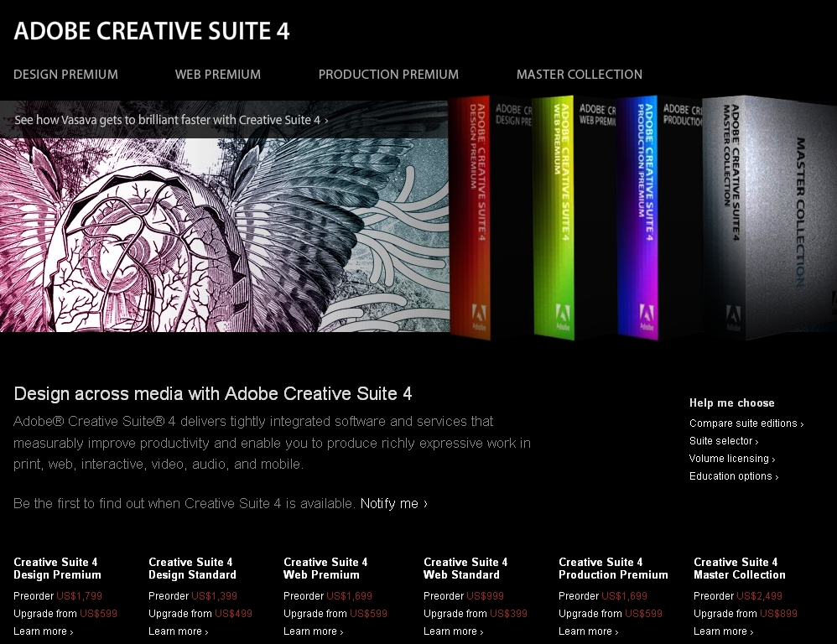837x644 pixels.
Task: Click the Adobe logo on Master Collection box
Action: pos(734,319)
